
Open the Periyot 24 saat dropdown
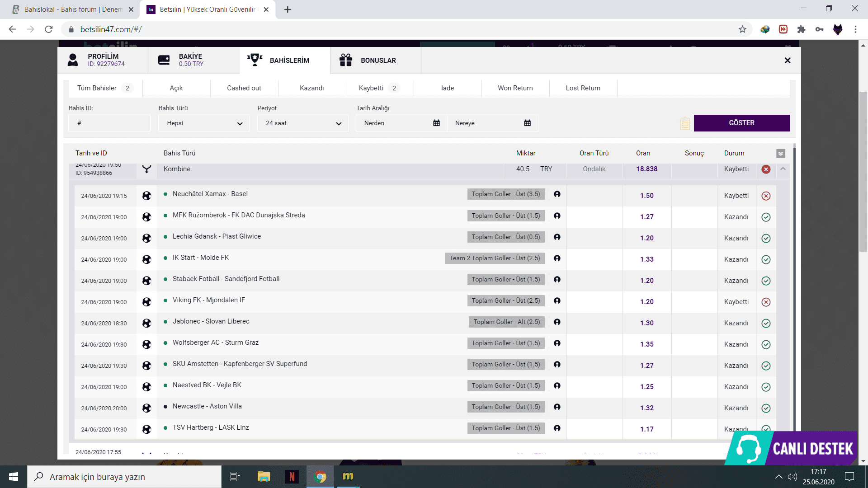[x=303, y=123]
